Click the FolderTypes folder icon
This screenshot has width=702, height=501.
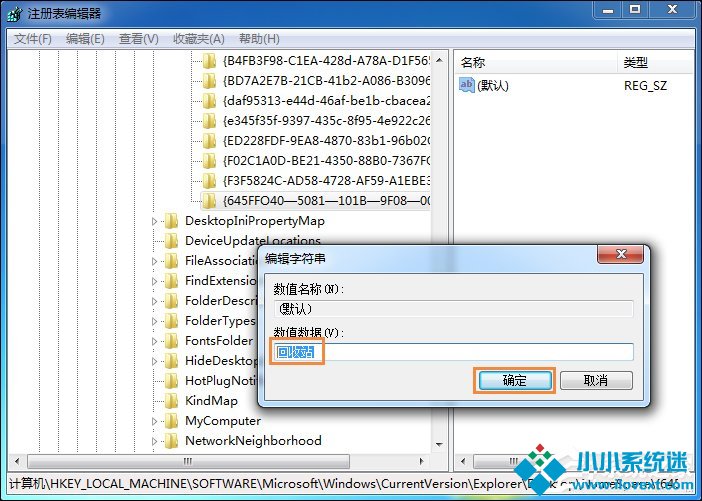click(171, 321)
